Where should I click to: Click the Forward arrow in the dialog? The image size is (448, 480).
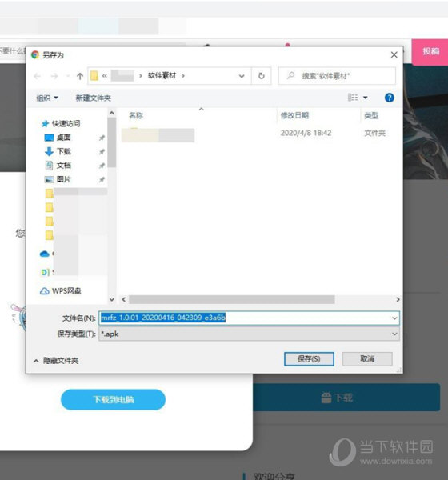(54, 76)
